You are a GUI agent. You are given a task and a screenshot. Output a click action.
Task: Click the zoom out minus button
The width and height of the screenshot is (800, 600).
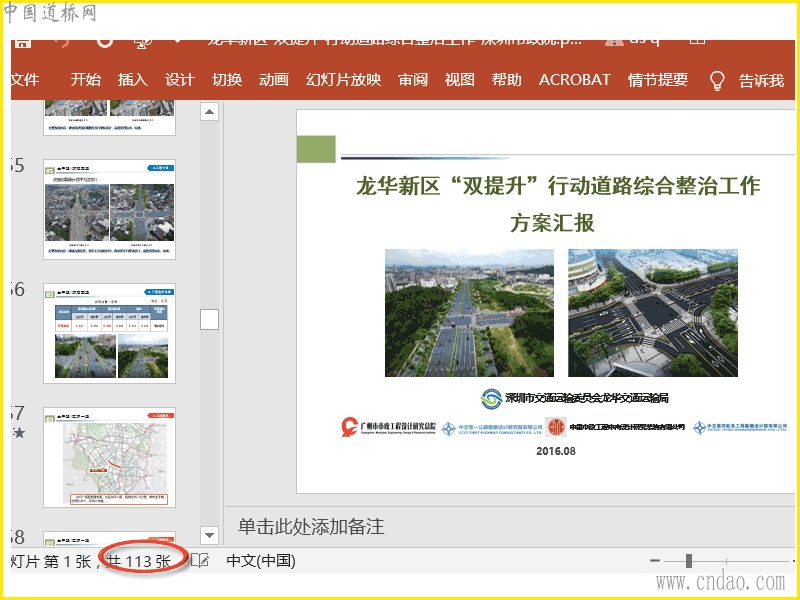[655, 561]
